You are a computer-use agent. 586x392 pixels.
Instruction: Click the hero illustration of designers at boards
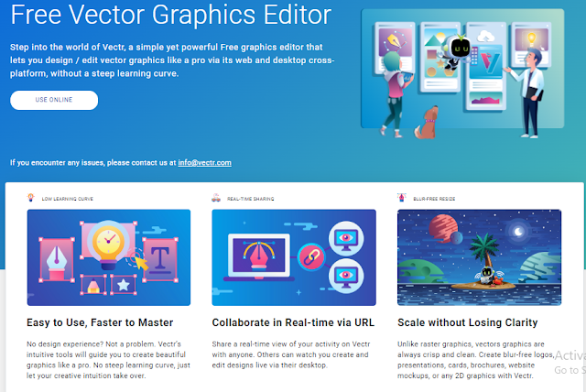click(462, 73)
